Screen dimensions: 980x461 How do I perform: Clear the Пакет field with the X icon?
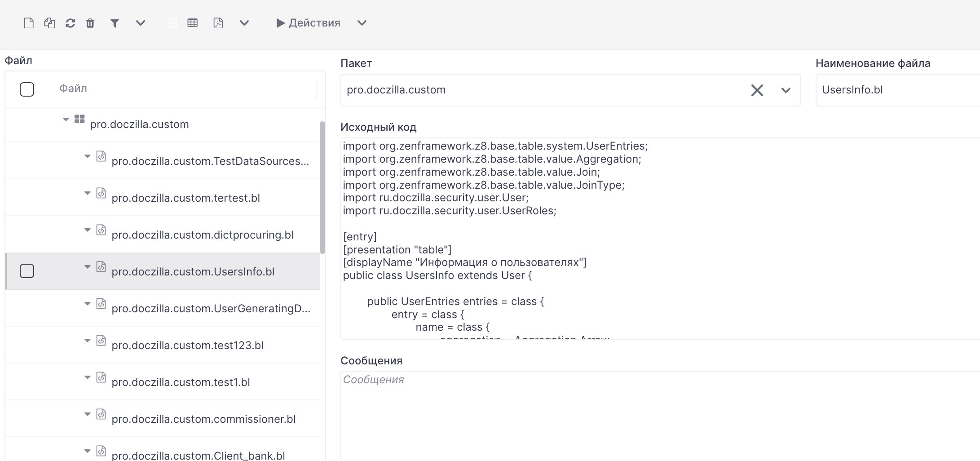[757, 90]
